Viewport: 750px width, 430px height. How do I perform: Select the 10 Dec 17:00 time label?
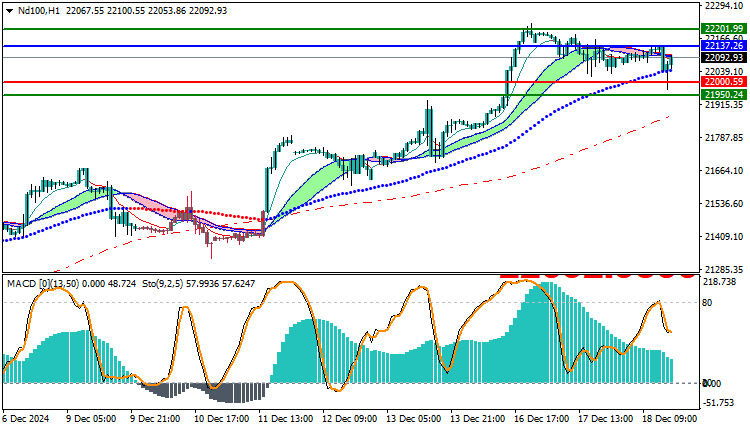point(221,419)
